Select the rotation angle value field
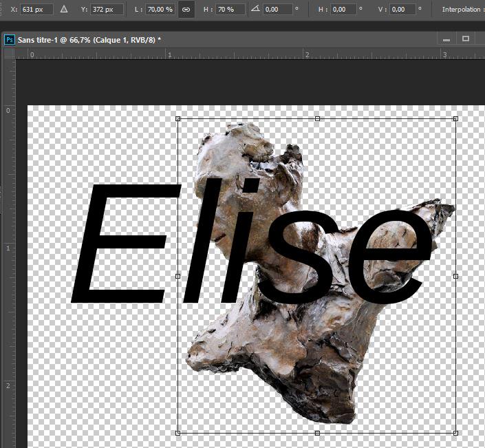Viewport: 485px width, 448px height. (x=277, y=10)
